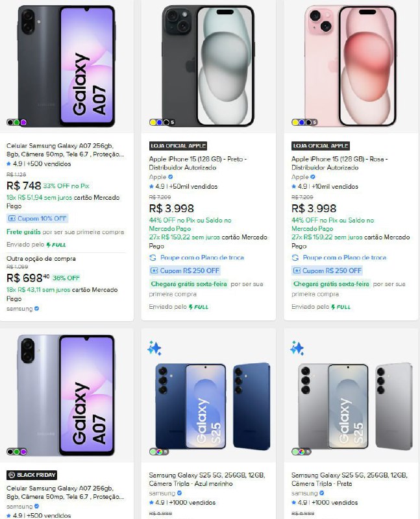Click the samsung verified badge under the R$ 698 offer

(x=36, y=309)
